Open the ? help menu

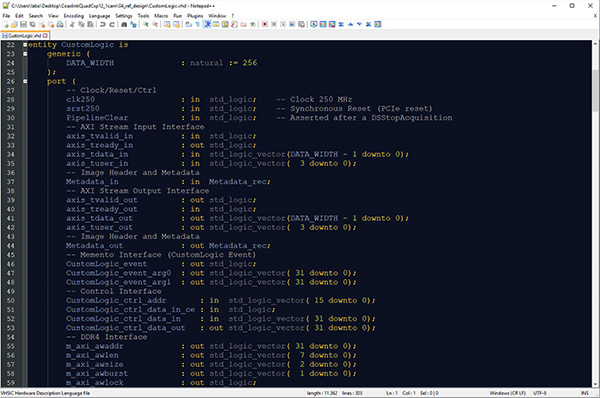click(x=233, y=16)
